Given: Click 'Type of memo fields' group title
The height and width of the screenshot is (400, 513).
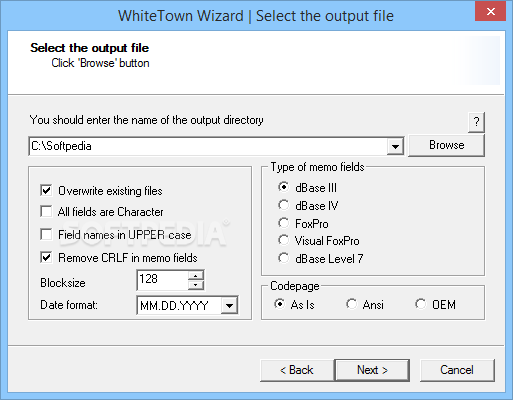Looking at the screenshot, I should tap(317, 167).
